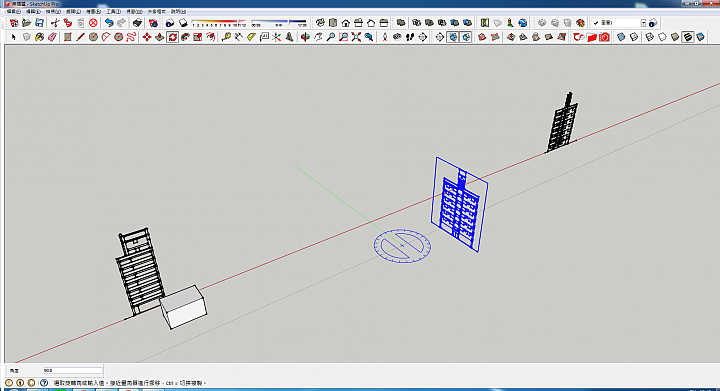Open the 編輯(E) Edit menu
This screenshot has height=391, width=720.
point(33,11)
